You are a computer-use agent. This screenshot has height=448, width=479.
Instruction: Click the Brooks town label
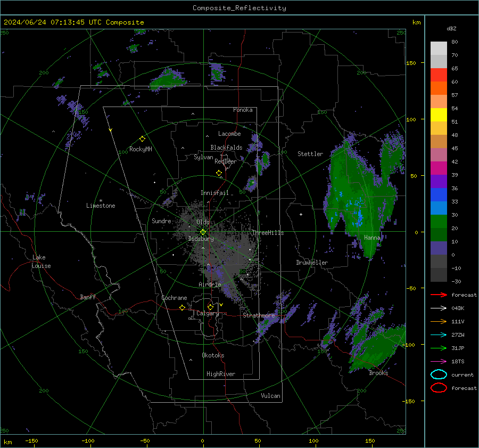tap(378, 373)
